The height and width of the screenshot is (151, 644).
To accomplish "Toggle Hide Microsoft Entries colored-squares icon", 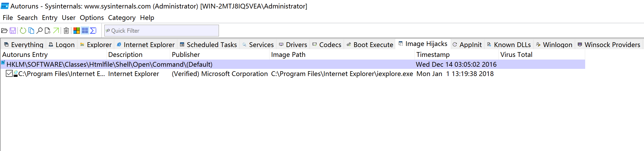I will tap(77, 31).
